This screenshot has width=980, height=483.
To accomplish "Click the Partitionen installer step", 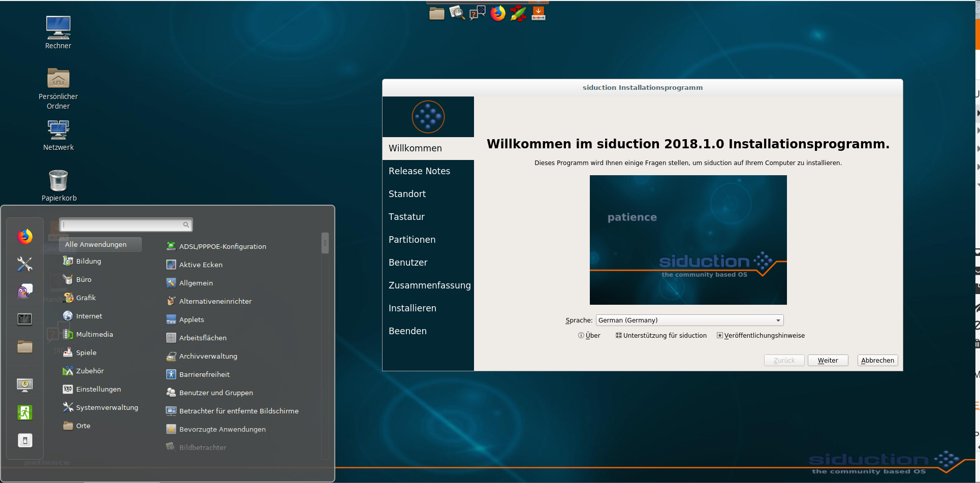I will [x=428, y=240].
